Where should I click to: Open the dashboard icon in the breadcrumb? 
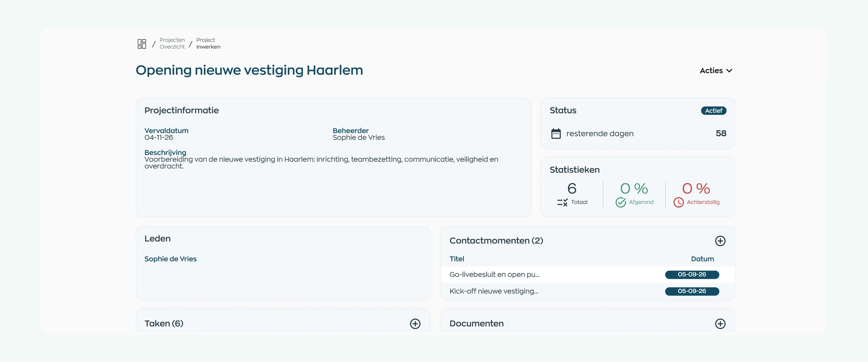(142, 44)
